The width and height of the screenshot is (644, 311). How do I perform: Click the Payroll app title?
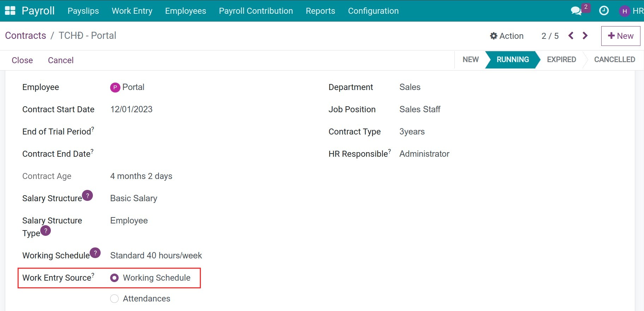click(x=38, y=11)
